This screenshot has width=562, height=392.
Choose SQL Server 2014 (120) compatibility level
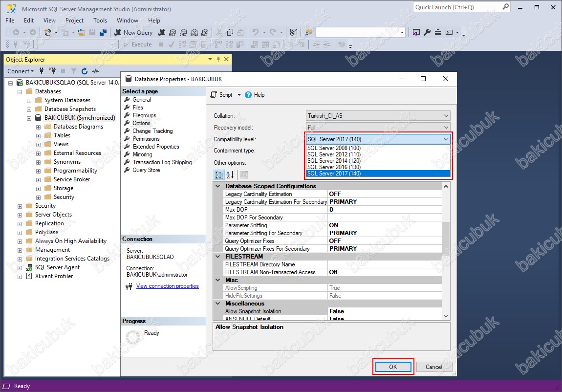pos(378,160)
